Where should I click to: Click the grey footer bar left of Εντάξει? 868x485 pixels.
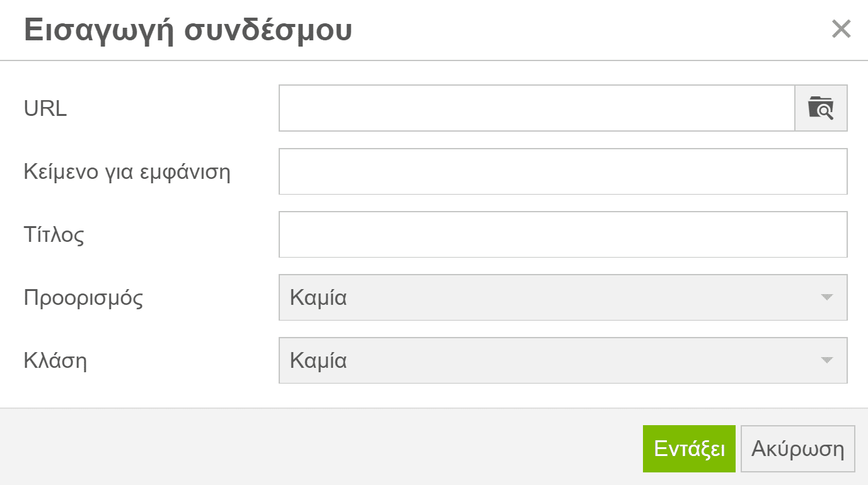click(315, 447)
